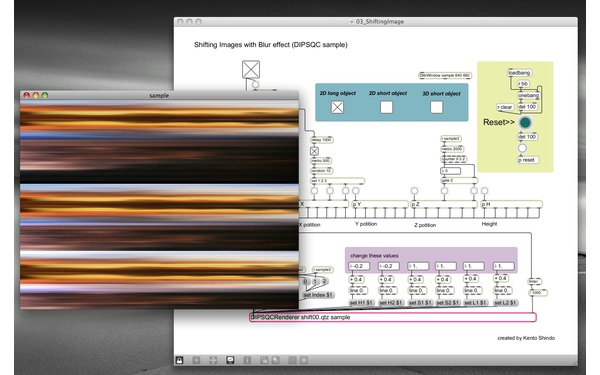Select the 'p reset' subpatcher object

[528, 160]
